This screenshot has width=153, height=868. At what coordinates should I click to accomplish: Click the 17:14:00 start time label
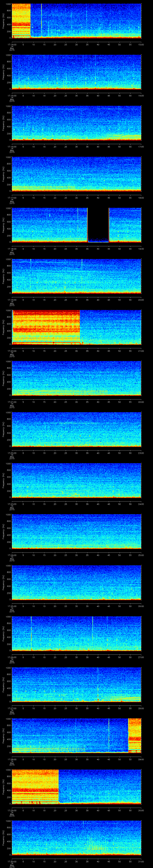pos(12,44)
